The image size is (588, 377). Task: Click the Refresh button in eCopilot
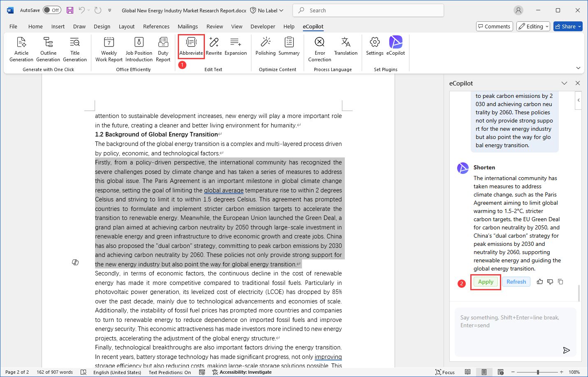(x=516, y=282)
